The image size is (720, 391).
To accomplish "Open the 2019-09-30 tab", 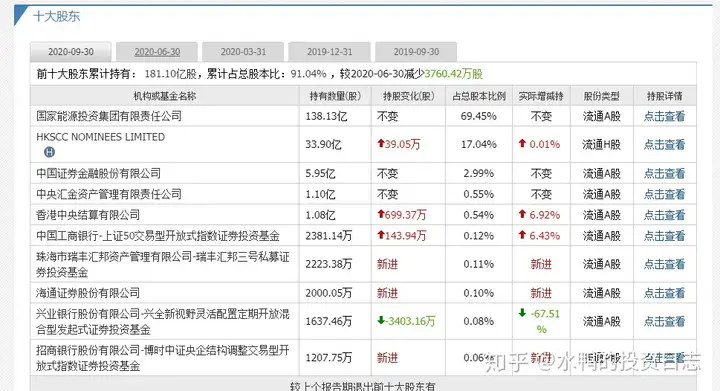I will [416, 52].
